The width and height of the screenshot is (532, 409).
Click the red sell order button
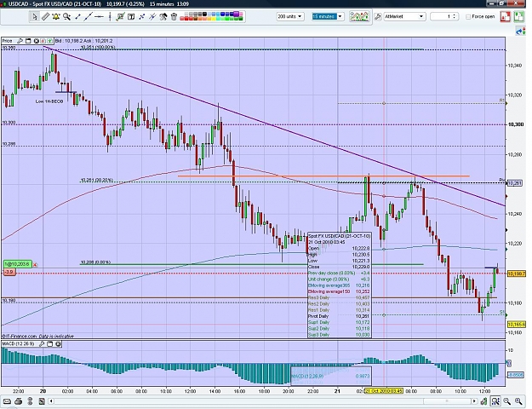[506, 17]
